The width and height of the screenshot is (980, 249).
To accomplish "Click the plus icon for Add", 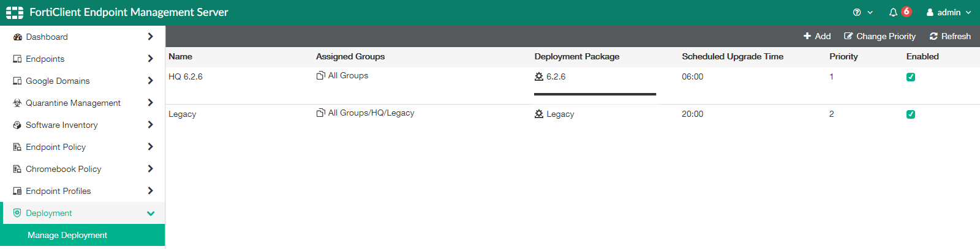I will [807, 36].
